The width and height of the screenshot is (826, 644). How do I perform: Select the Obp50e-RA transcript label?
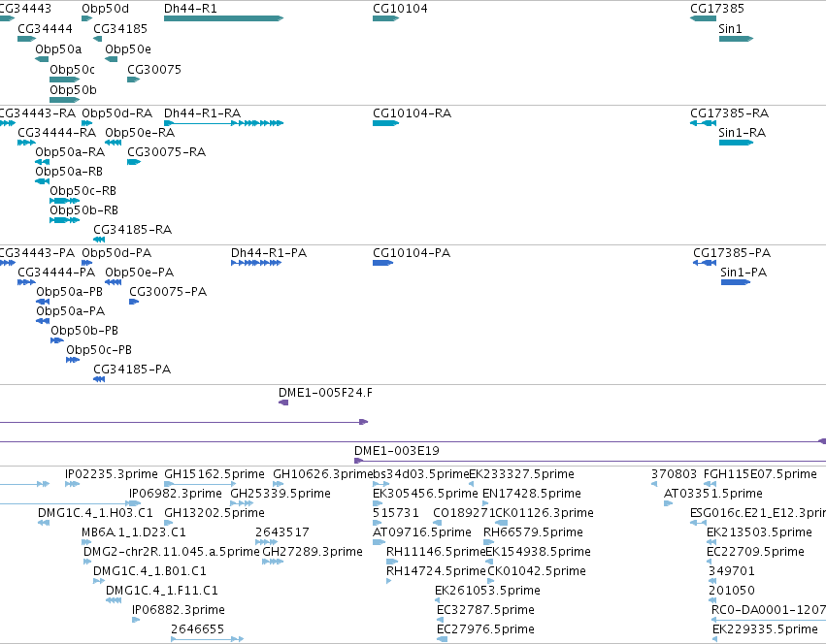pyautogui.click(x=140, y=133)
